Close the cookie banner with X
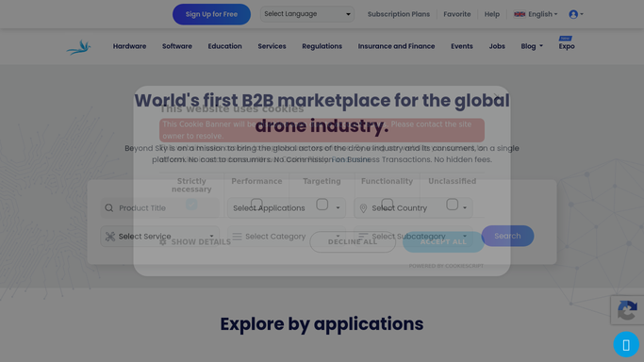The height and width of the screenshot is (362, 644). (x=497, y=97)
